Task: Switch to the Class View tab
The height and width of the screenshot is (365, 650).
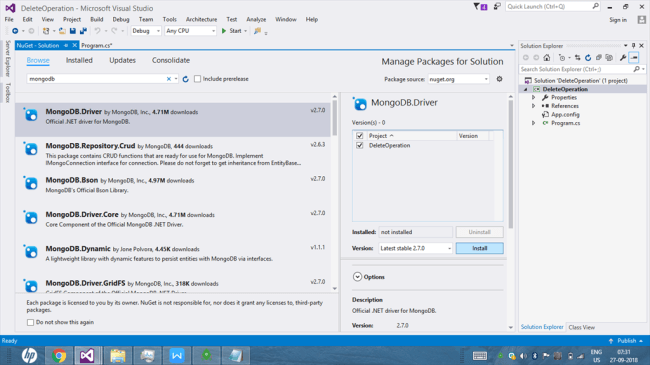Action: pyautogui.click(x=582, y=327)
